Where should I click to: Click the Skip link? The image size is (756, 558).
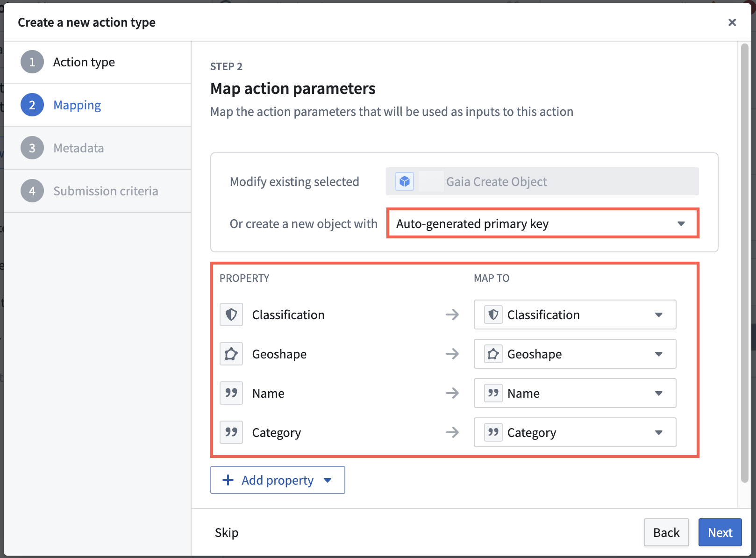point(226,532)
